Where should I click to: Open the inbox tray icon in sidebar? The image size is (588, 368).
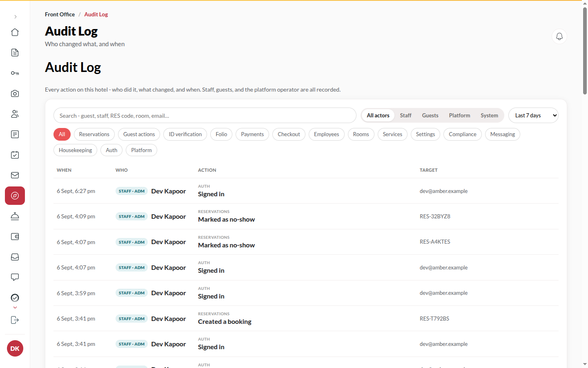pyautogui.click(x=15, y=257)
